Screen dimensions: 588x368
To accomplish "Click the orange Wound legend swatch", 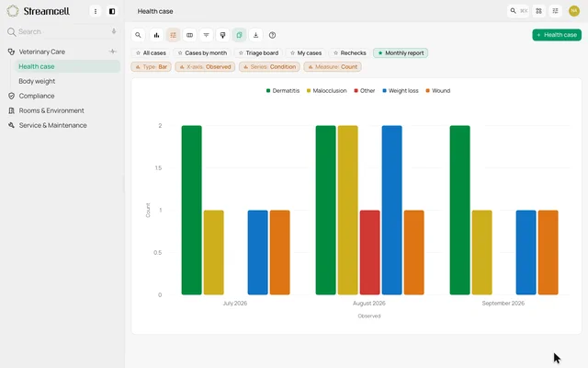I will [427, 91].
